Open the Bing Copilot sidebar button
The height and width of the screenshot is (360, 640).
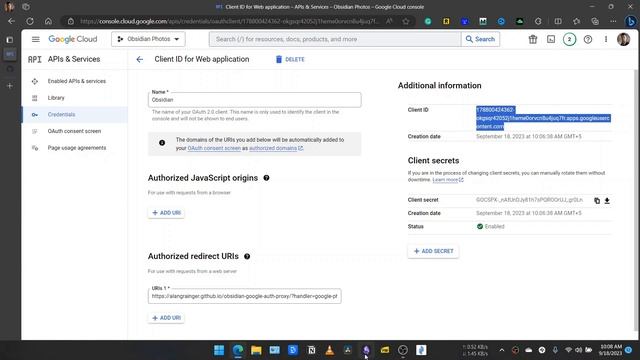click(x=630, y=21)
